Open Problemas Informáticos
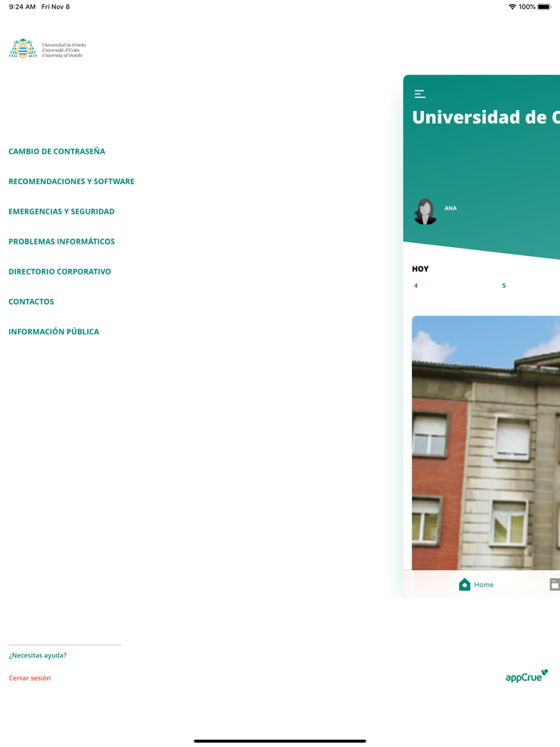 pos(62,242)
